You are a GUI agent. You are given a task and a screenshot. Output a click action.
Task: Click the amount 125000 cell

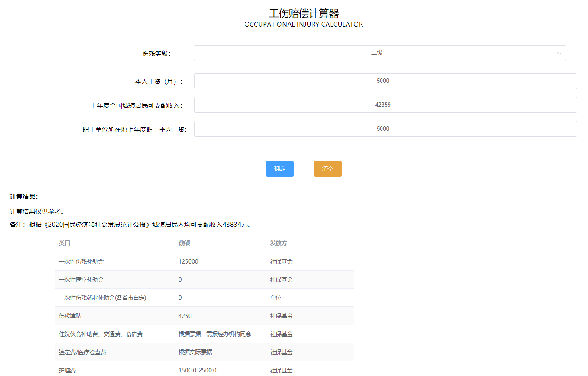coord(188,261)
